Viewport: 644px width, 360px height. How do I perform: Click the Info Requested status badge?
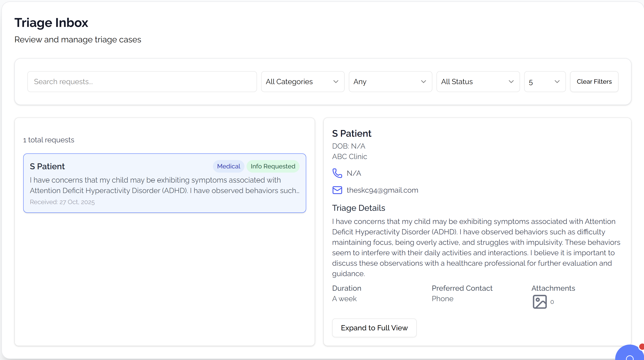pyautogui.click(x=273, y=166)
